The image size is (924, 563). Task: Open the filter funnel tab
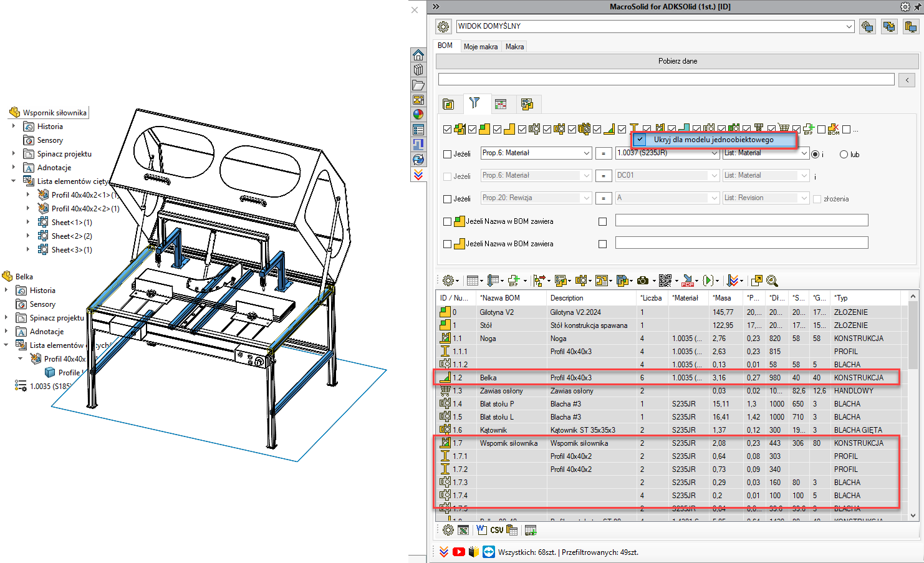pos(474,103)
